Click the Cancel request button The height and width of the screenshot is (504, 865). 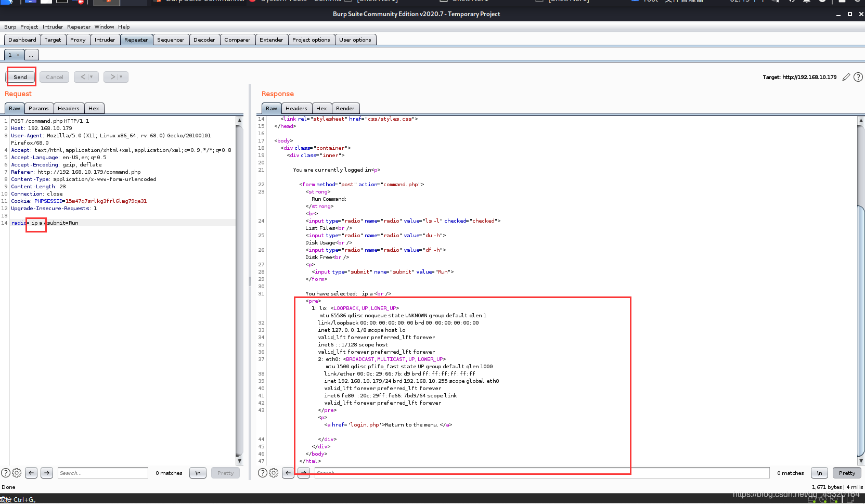pos(55,77)
